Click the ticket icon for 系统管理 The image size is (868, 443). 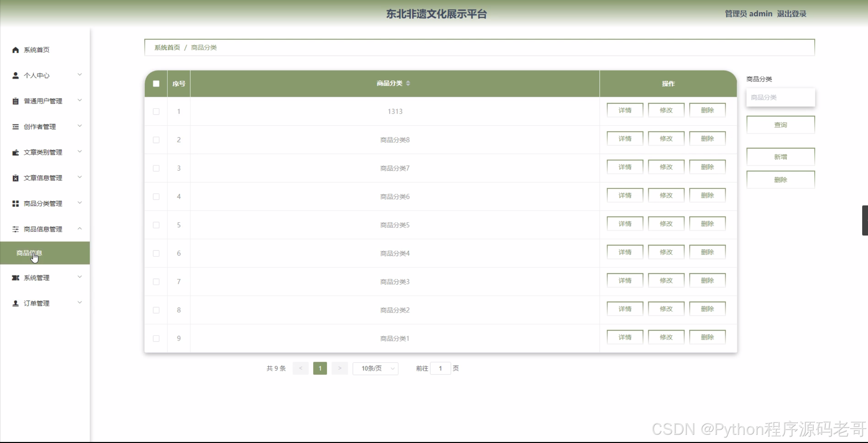point(15,278)
